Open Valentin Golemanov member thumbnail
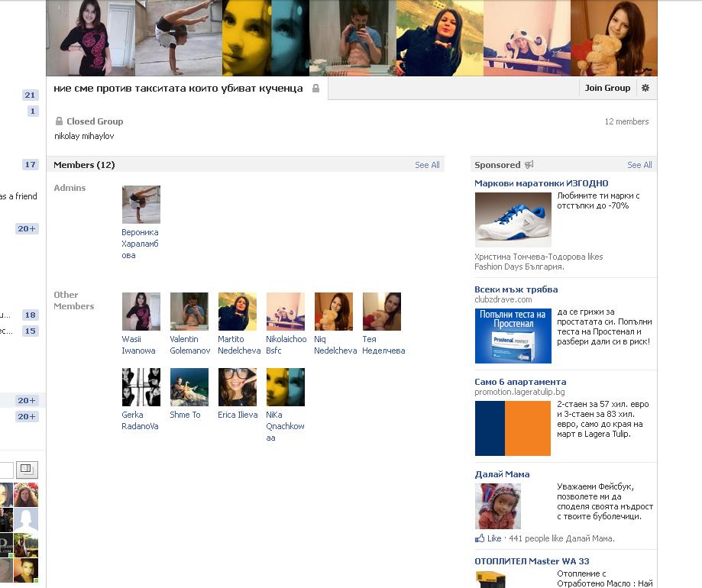Image resolution: width=702 pixels, height=588 pixels. (189, 312)
